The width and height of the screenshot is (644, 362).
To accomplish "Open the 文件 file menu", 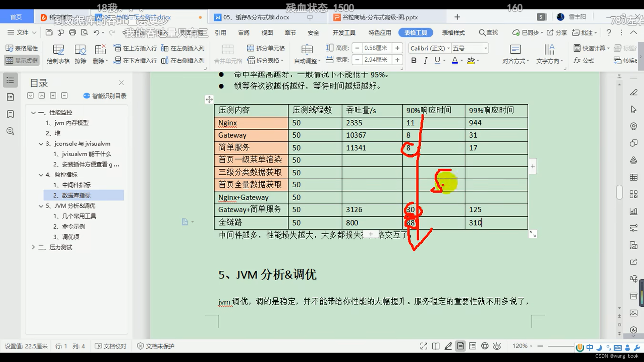I will [x=22, y=33].
